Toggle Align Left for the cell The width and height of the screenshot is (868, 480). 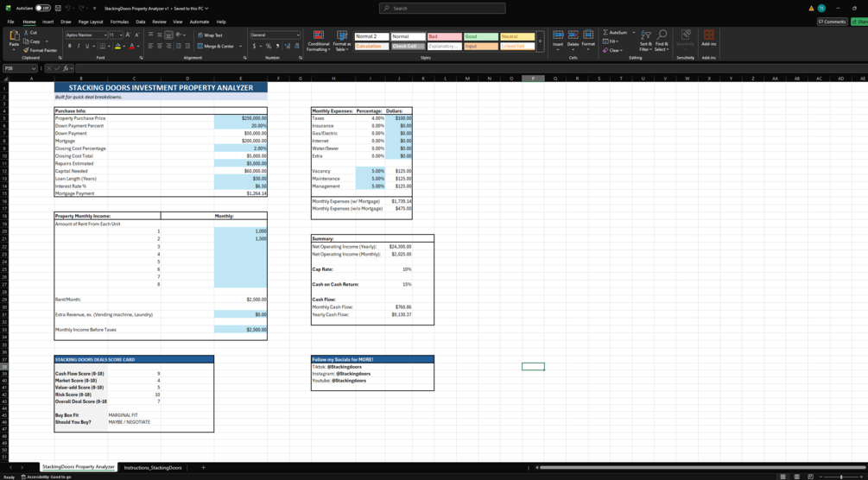tap(151, 46)
